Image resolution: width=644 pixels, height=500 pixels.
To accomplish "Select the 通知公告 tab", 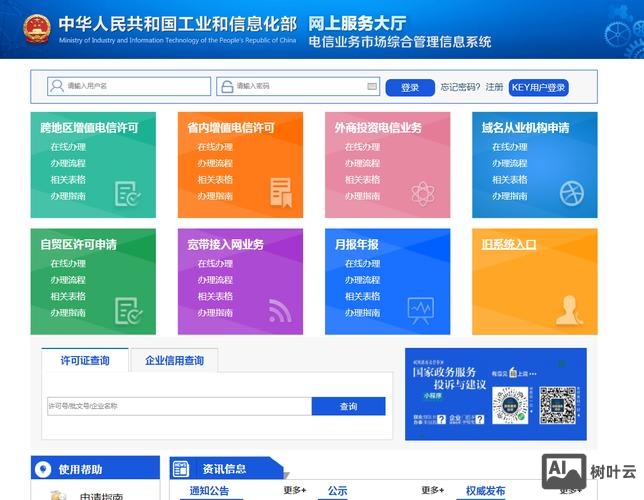I will coord(209,491).
